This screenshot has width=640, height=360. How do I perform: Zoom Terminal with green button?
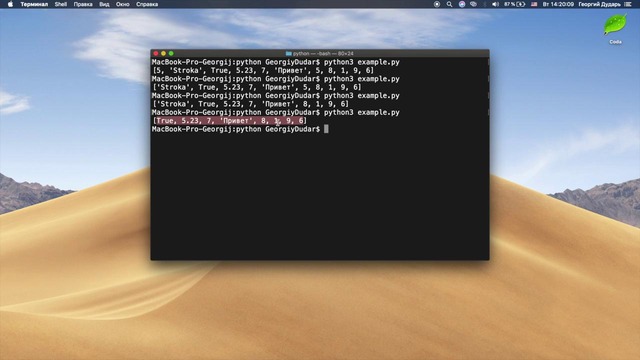[x=171, y=53]
